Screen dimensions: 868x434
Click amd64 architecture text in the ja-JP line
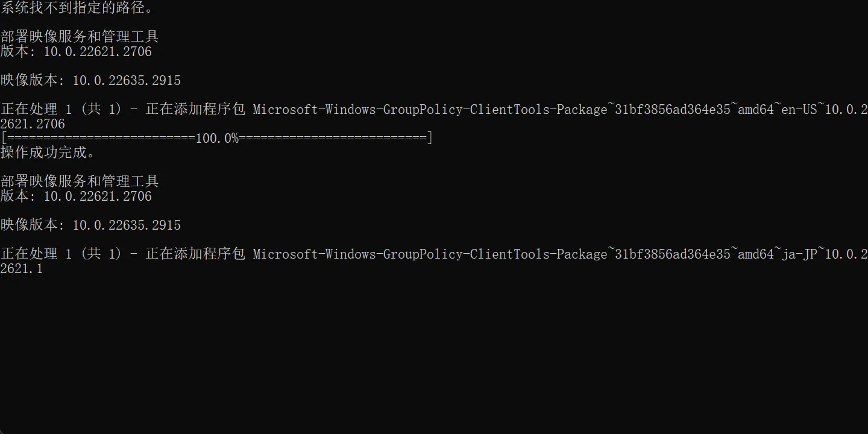coord(755,254)
